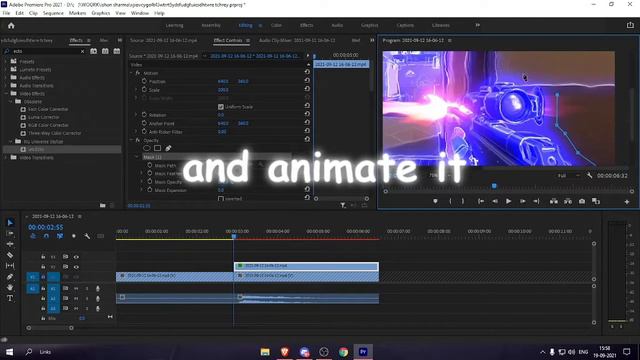Create an ellipse mask under Opacity
Image resolution: width=640 pixels, height=360 pixels.
(147, 148)
